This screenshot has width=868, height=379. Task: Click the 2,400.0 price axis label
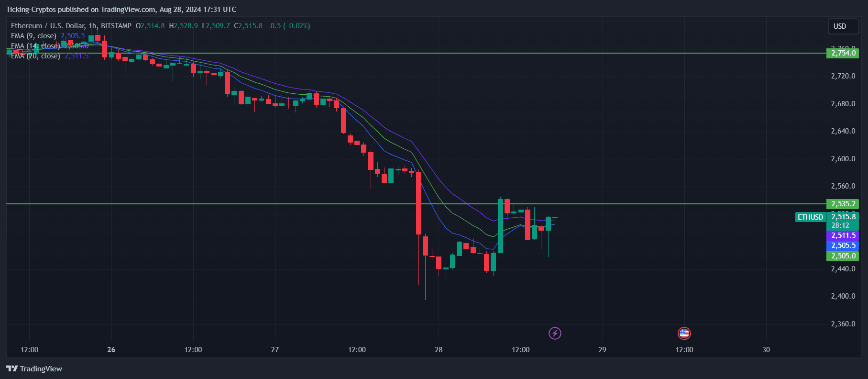(843, 296)
